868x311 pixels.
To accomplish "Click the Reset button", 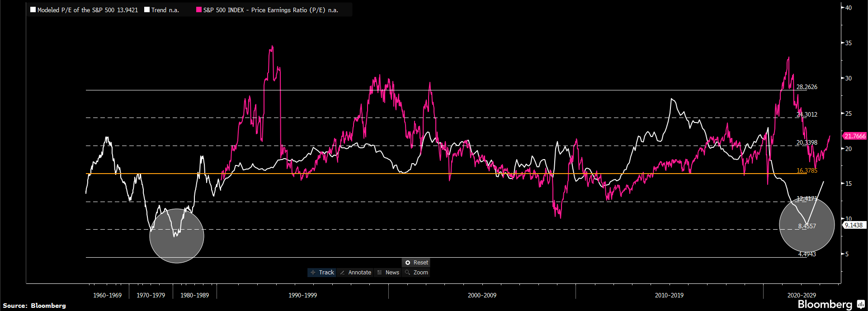I will point(416,263).
